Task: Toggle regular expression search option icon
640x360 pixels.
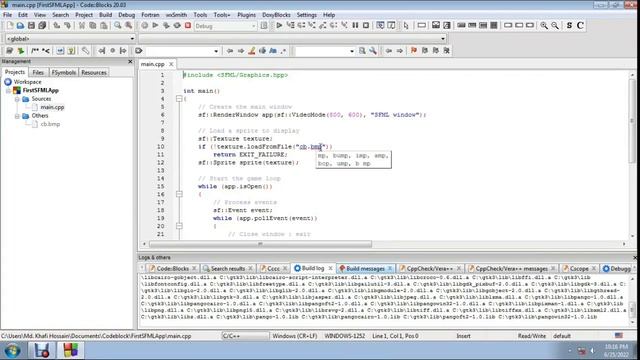Action: pyautogui.click(x=283, y=51)
